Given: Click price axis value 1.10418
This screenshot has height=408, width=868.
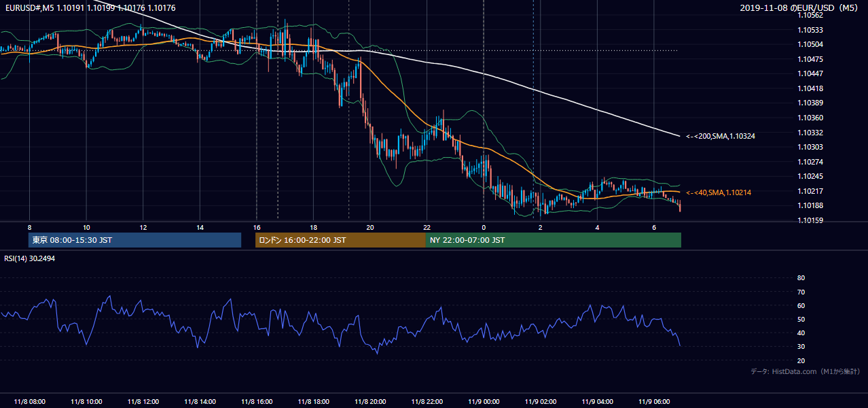Looking at the screenshot, I should (810, 88).
